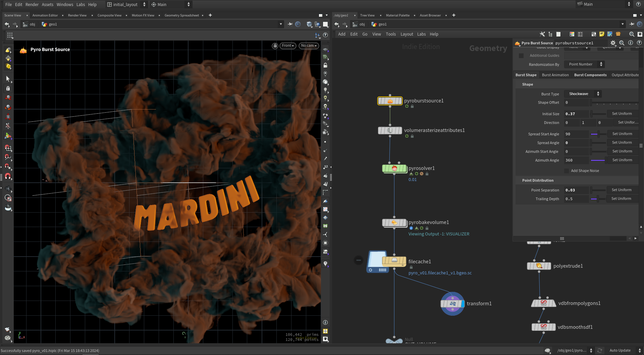Click parameter panel search magnifier icon
This screenshot has height=355, width=644.
[622, 43]
